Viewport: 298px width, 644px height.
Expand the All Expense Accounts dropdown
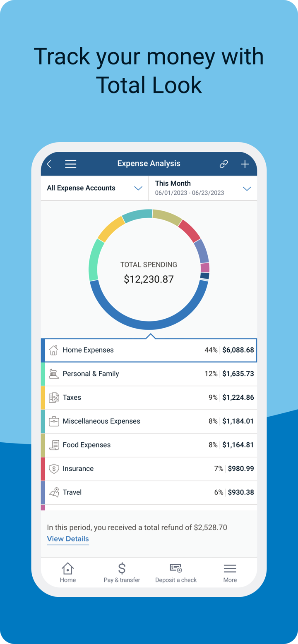pyautogui.click(x=94, y=188)
